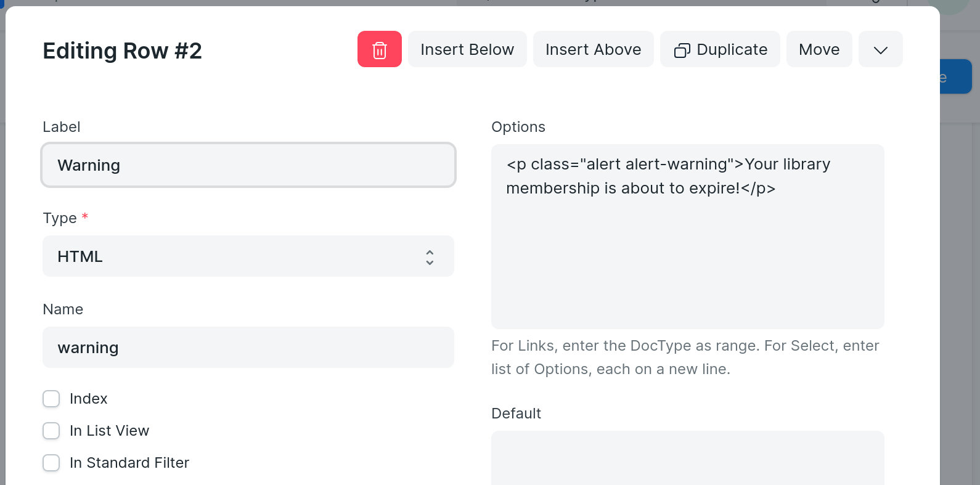Click the Type field label
The height and width of the screenshot is (485, 980).
click(60, 218)
